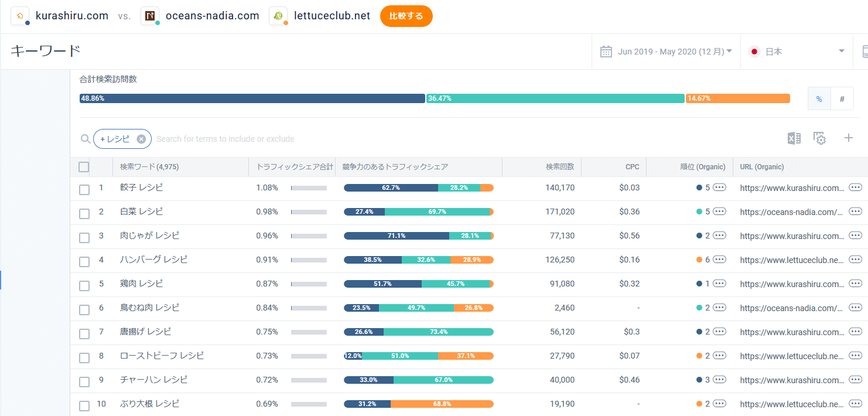Screen dimensions: 868x416
Task: Switch to number (#) view toggle
Action: [x=842, y=98]
